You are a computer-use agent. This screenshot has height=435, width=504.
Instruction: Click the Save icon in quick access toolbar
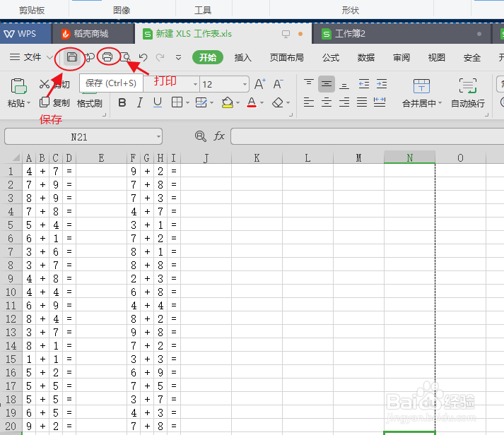(x=71, y=57)
